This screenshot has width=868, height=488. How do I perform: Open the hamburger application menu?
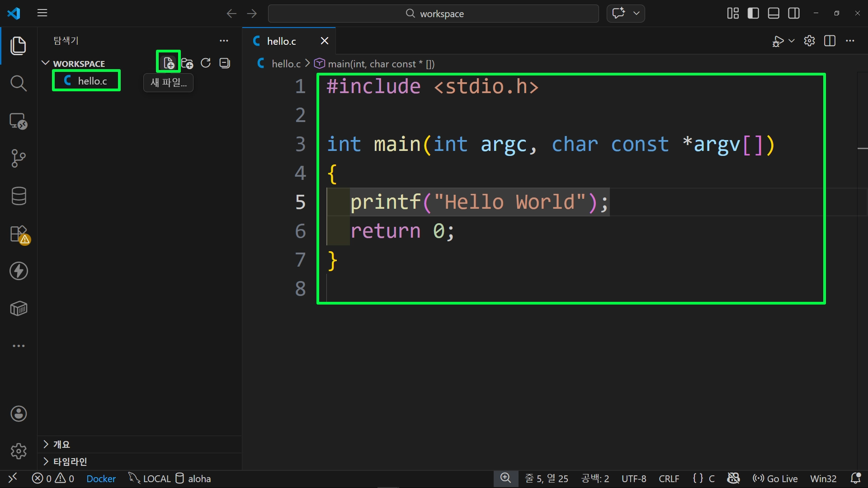pos(42,13)
